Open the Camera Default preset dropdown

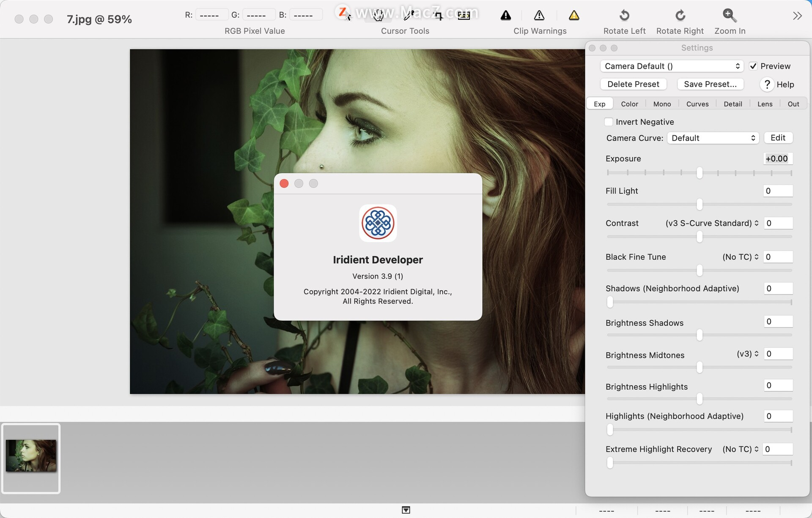click(671, 65)
